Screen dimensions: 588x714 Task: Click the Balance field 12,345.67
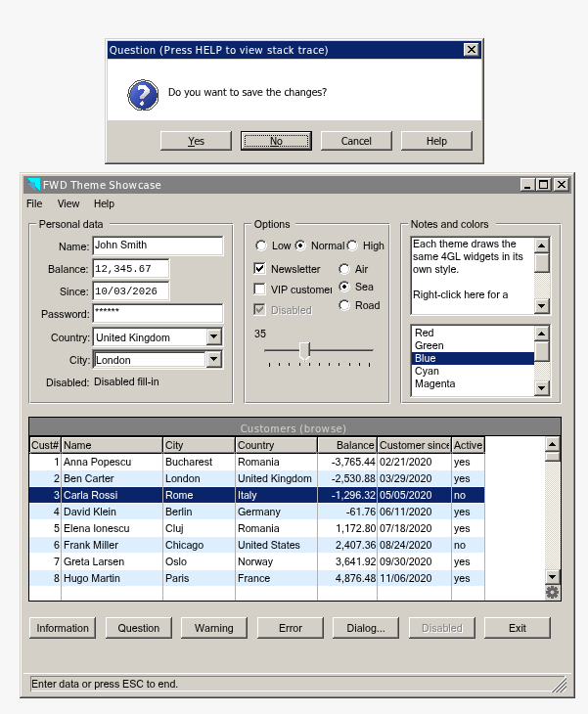pos(131,268)
